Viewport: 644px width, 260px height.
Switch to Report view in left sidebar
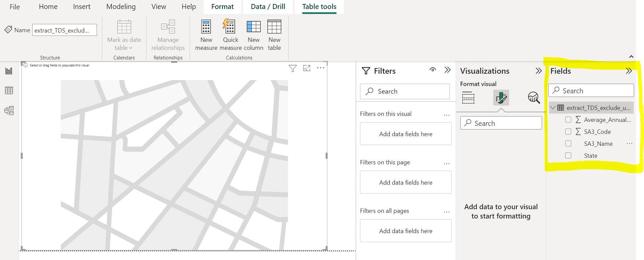click(9, 71)
